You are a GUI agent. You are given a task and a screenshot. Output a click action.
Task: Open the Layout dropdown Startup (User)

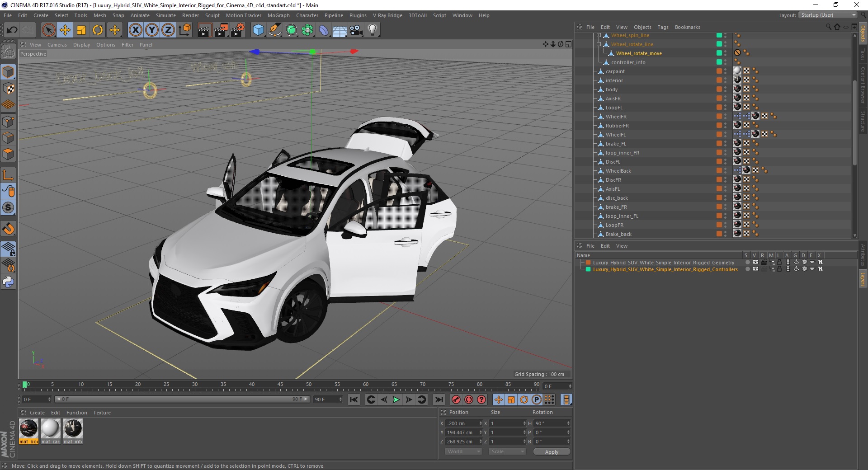point(827,15)
